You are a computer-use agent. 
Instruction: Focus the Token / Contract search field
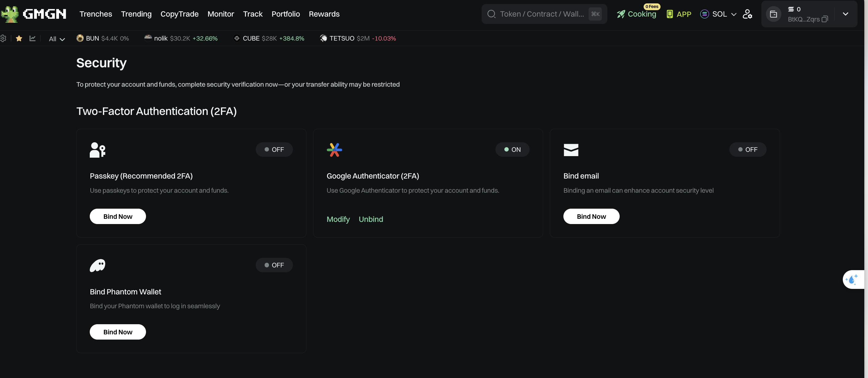(x=541, y=14)
